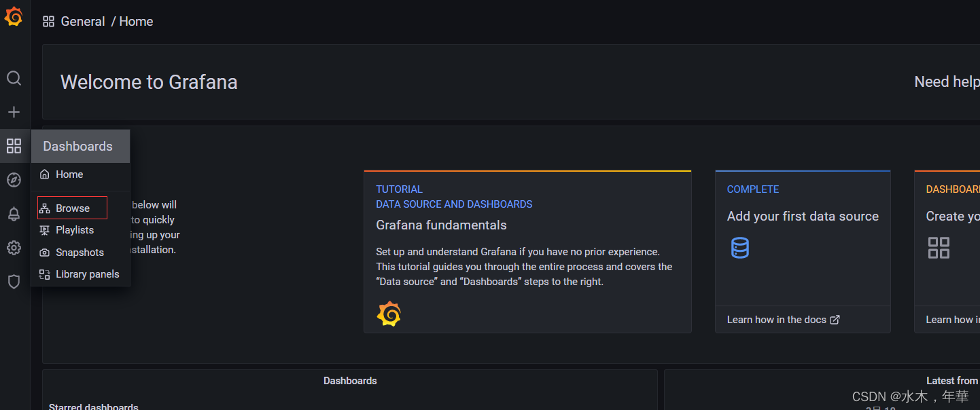Screen dimensions: 980x410
Task: Open the Alerting bell icon
Action: click(x=14, y=214)
